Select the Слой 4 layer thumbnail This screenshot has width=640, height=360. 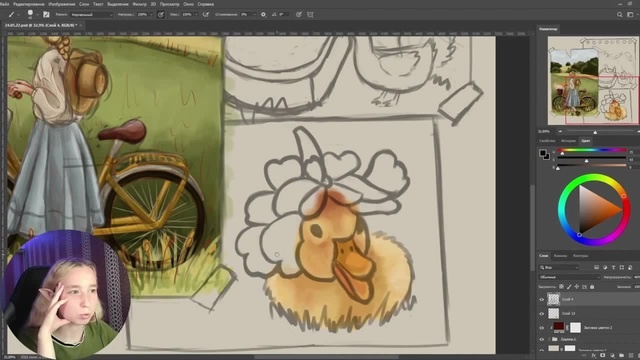pos(553,299)
